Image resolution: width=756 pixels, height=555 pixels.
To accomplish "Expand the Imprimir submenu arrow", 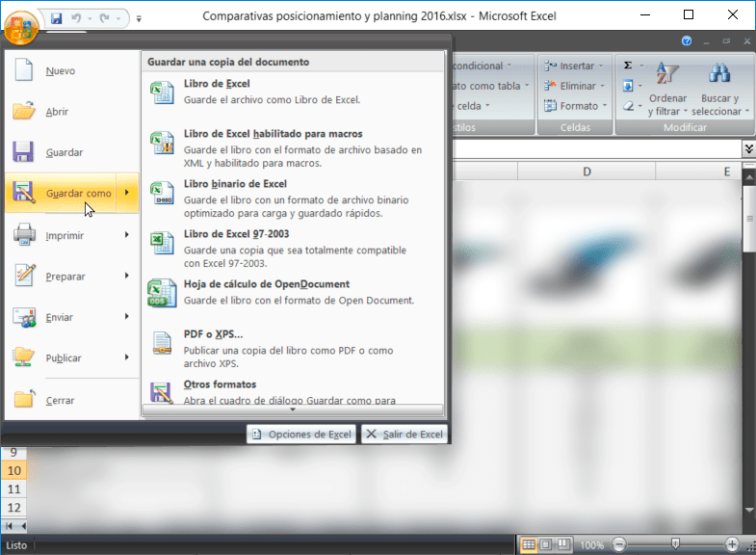I will (x=127, y=235).
